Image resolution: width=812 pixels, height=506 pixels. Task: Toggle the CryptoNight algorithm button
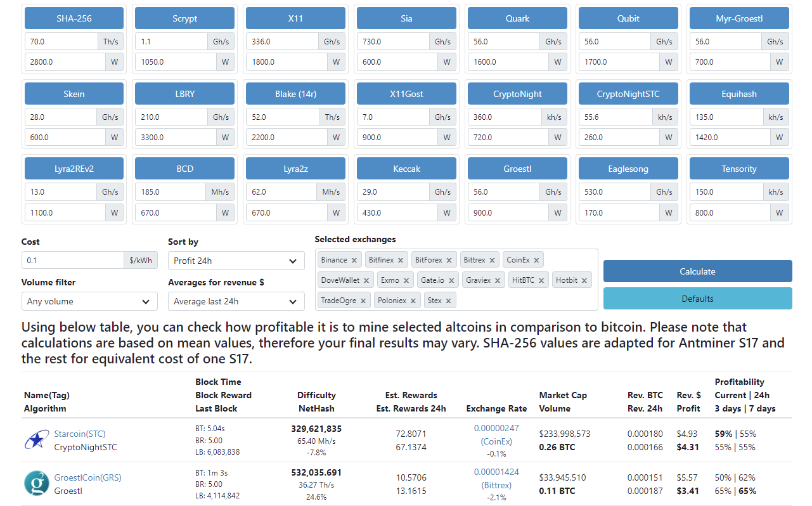pyautogui.click(x=517, y=94)
